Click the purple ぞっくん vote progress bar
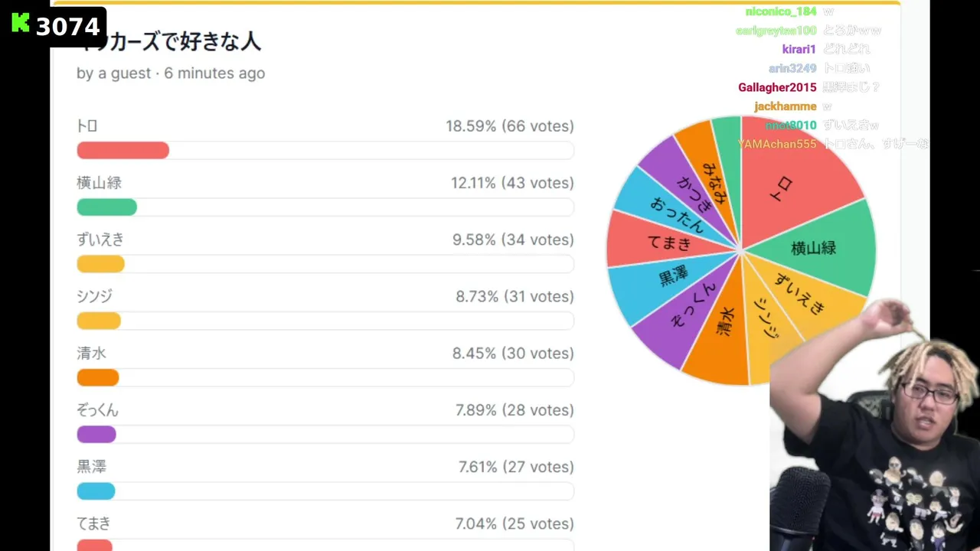This screenshot has width=980, height=551. pyautogui.click(x=96, y=435)
